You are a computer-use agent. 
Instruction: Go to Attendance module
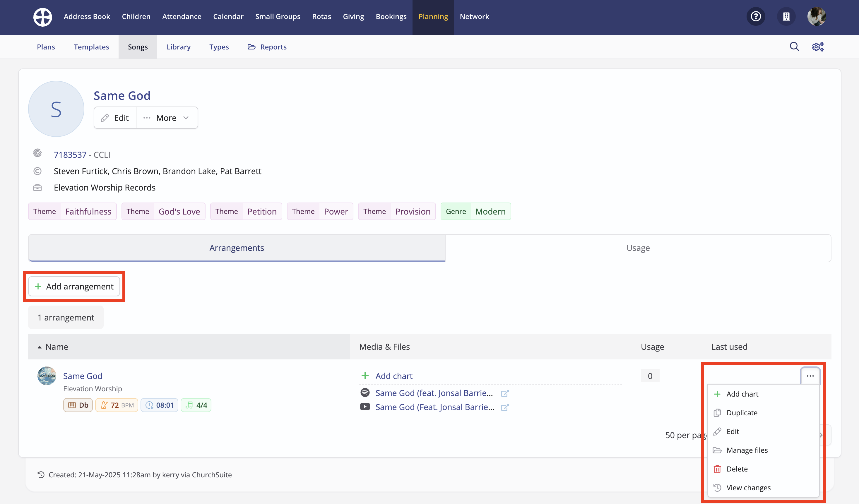point(182,16)
